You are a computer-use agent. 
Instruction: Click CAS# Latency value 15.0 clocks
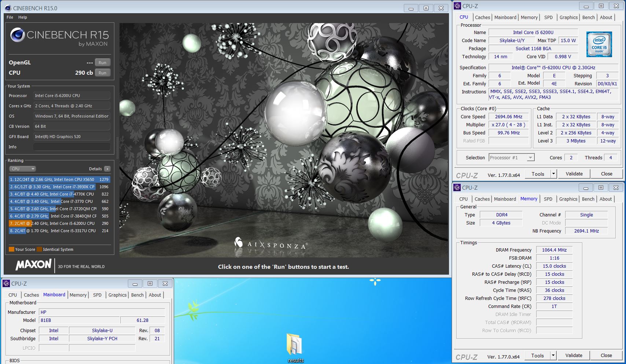554,266
